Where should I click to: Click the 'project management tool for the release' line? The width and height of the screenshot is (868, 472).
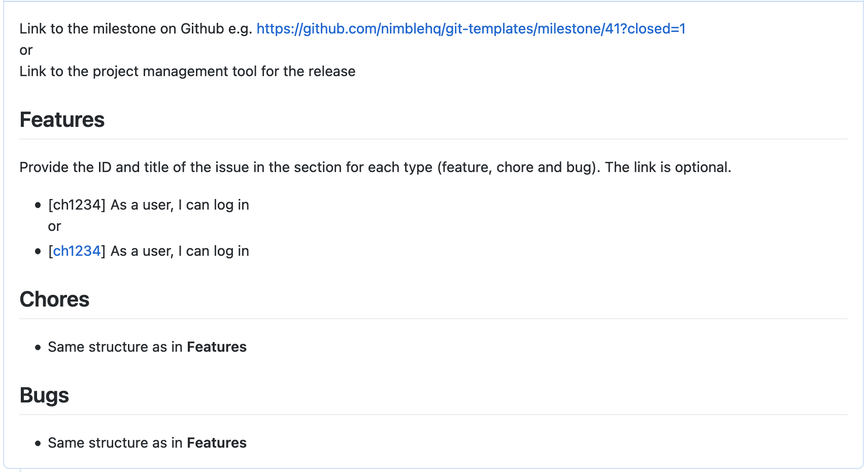point(187,72)
